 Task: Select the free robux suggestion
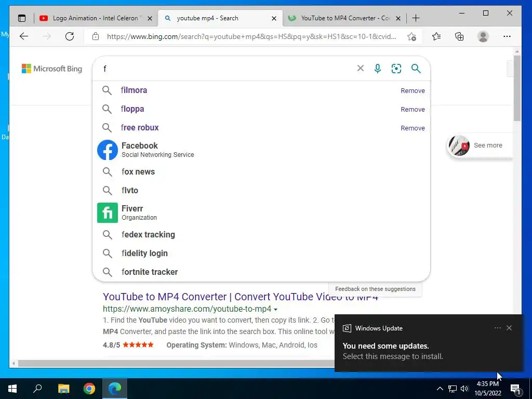pyautogui.click(x=261, y=128)
